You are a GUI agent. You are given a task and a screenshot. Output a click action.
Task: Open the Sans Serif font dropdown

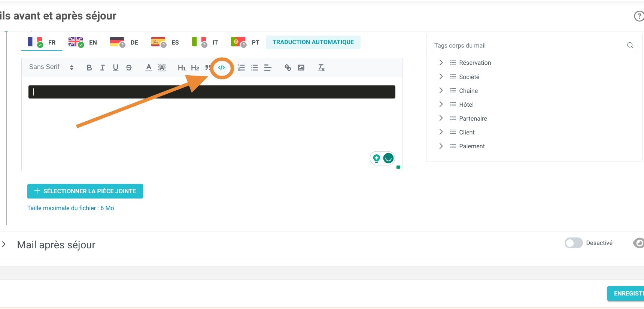(51, 67)
